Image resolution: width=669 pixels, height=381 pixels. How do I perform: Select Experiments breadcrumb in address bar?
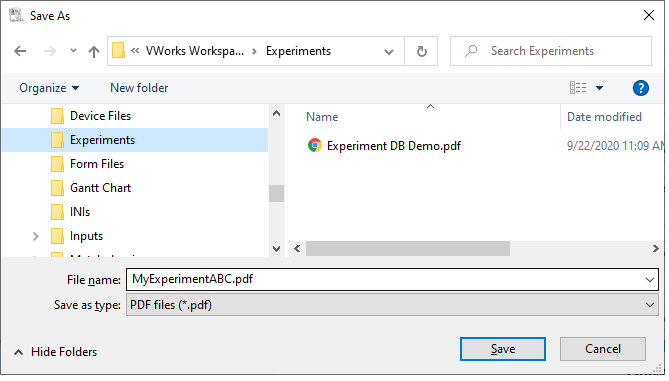click(298, 51)
